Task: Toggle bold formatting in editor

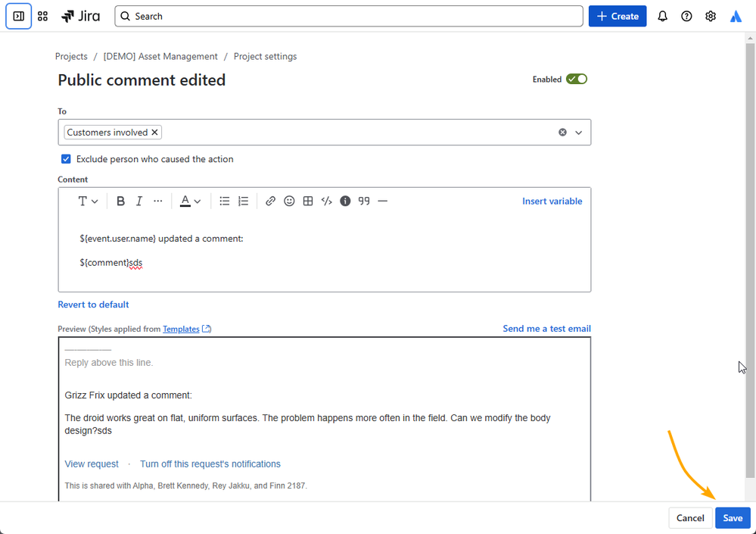Action: click(120, 201)
